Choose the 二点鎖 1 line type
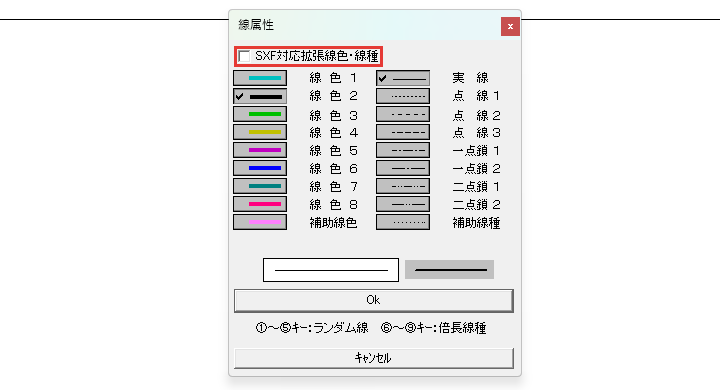 pos(403,186)
